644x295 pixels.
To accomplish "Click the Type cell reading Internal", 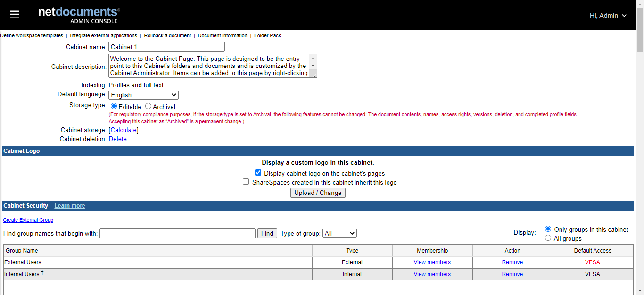I will [352, 274].
